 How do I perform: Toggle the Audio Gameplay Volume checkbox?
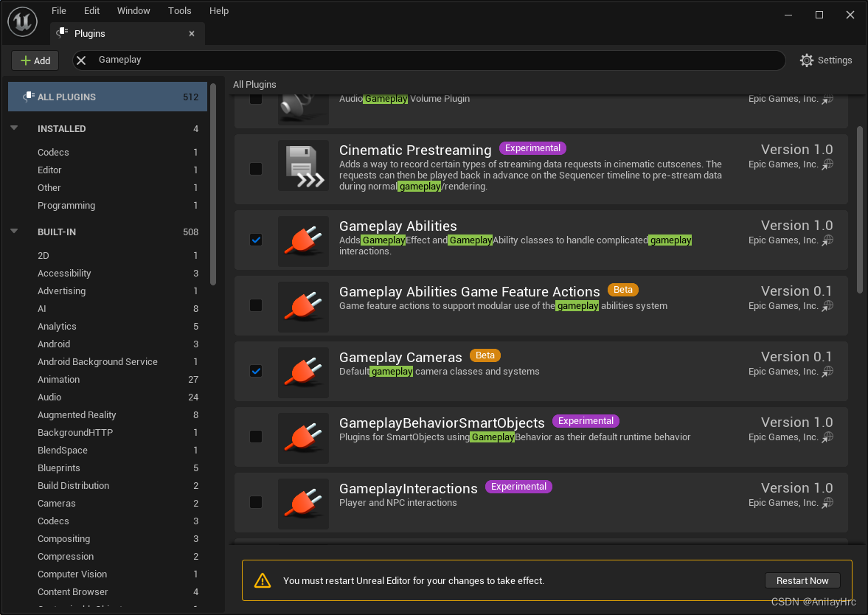[x=256, y=99]
